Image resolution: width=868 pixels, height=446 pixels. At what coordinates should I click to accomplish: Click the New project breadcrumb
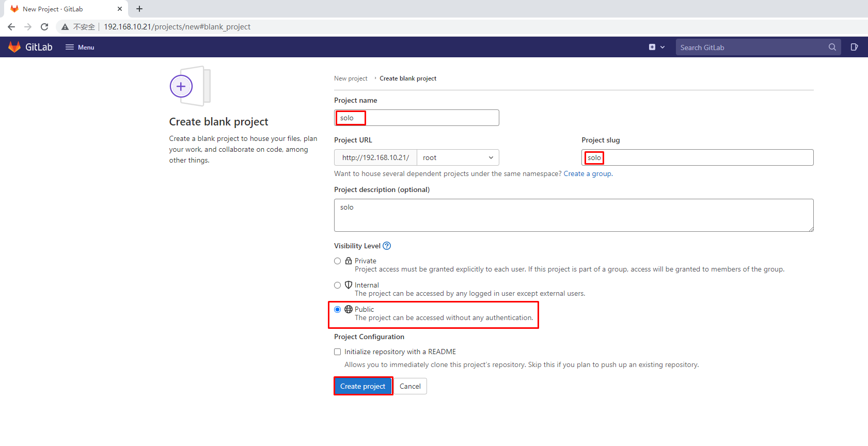[351, 78]
